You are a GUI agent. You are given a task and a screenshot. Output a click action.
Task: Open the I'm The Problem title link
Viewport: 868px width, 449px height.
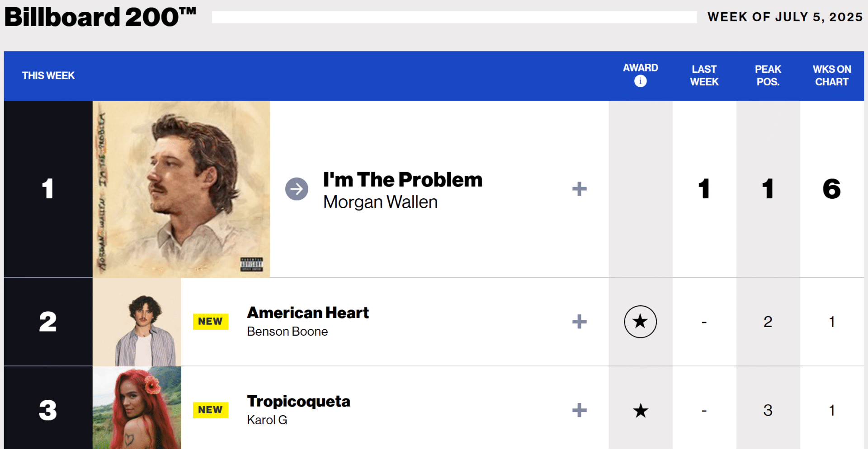point(402,179)
